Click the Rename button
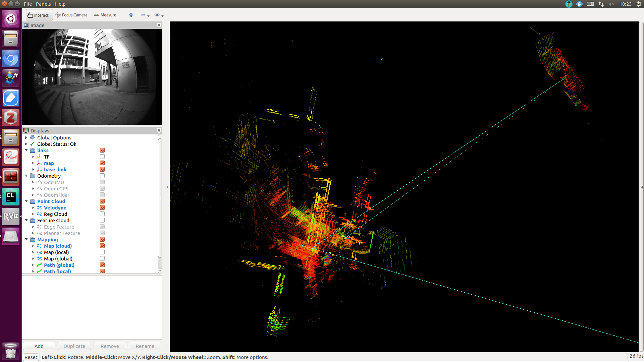 pyautogui.click(x=145, y=346)
